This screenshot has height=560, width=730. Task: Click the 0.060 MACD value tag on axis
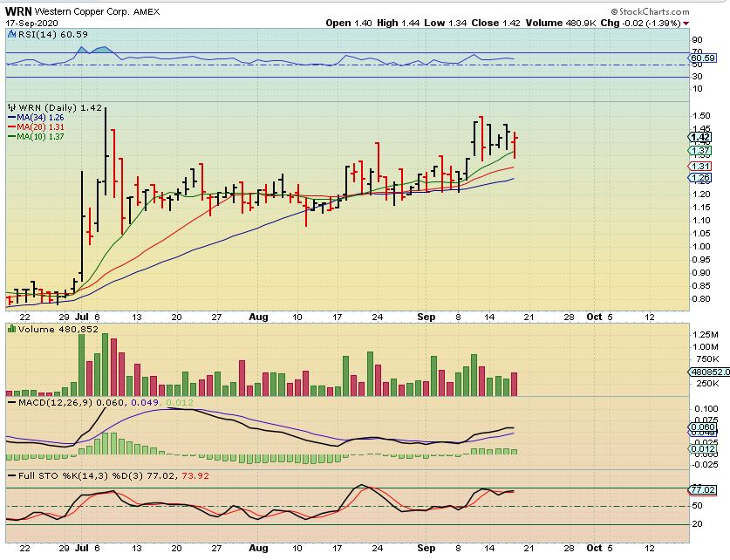703,427
